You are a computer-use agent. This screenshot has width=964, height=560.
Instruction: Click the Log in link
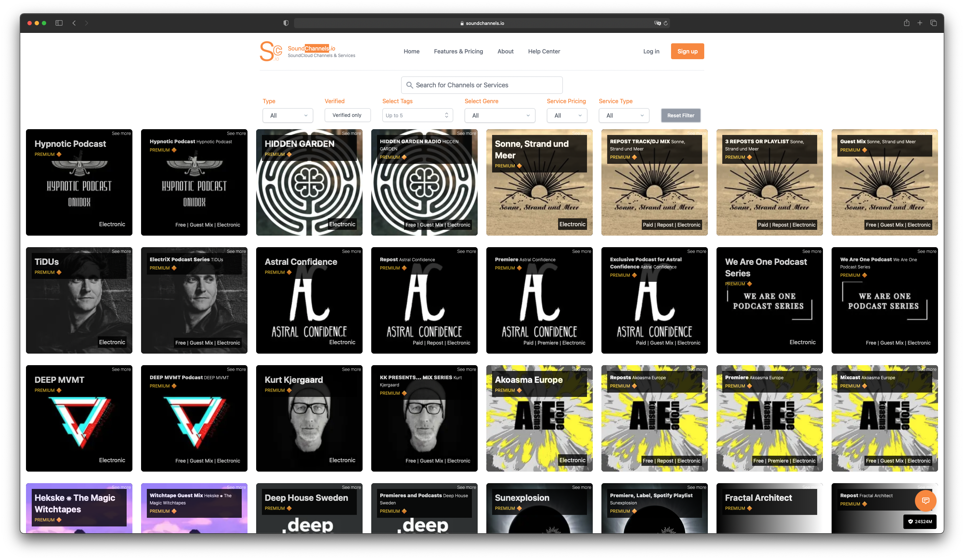click(651, 51)
